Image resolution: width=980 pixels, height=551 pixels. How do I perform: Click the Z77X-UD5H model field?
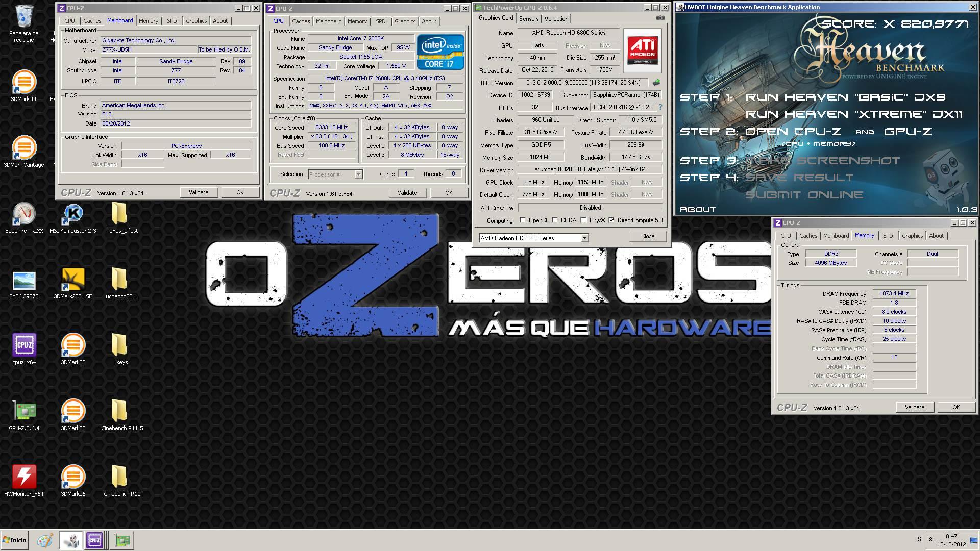[148, 50]
